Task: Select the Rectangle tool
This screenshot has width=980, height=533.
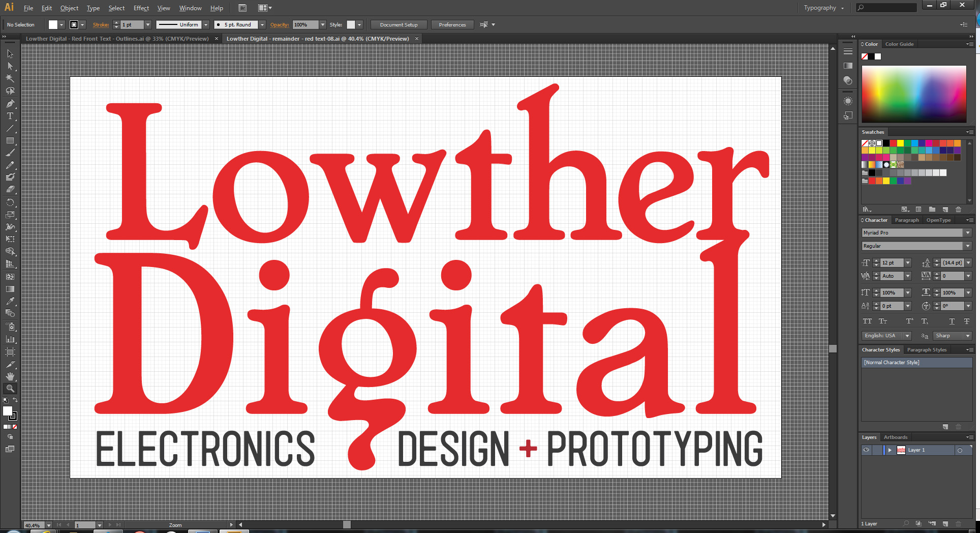Action: click(x=10, y=140)
